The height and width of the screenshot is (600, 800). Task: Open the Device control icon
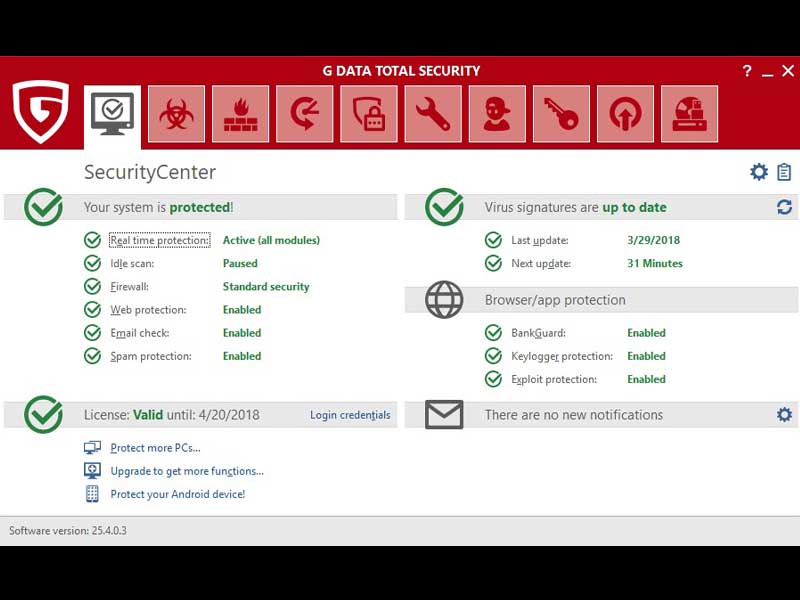coord(690,114)
